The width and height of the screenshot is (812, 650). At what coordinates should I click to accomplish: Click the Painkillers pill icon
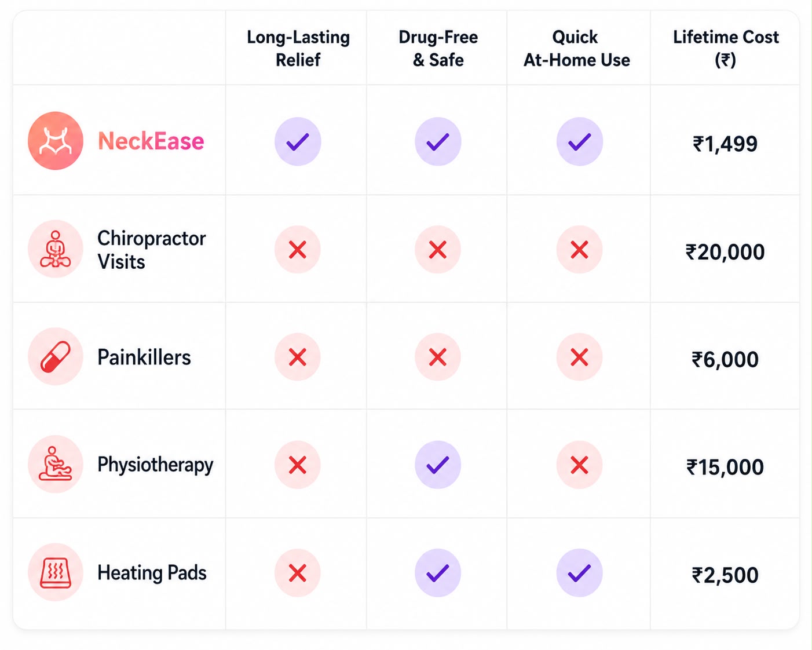pos(56,356)
